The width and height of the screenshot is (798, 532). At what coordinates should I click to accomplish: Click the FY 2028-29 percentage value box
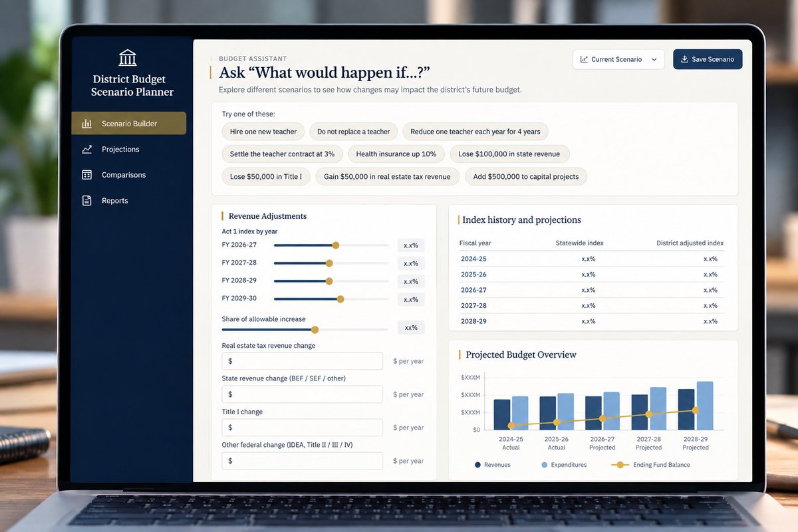point(411,281)
